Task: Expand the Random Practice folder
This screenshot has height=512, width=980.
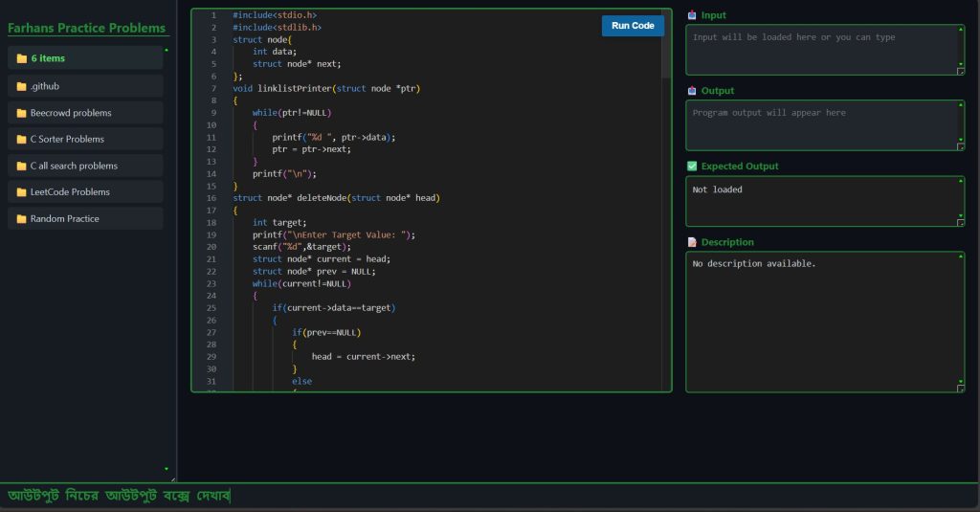Action: click(x=64, y=219)
